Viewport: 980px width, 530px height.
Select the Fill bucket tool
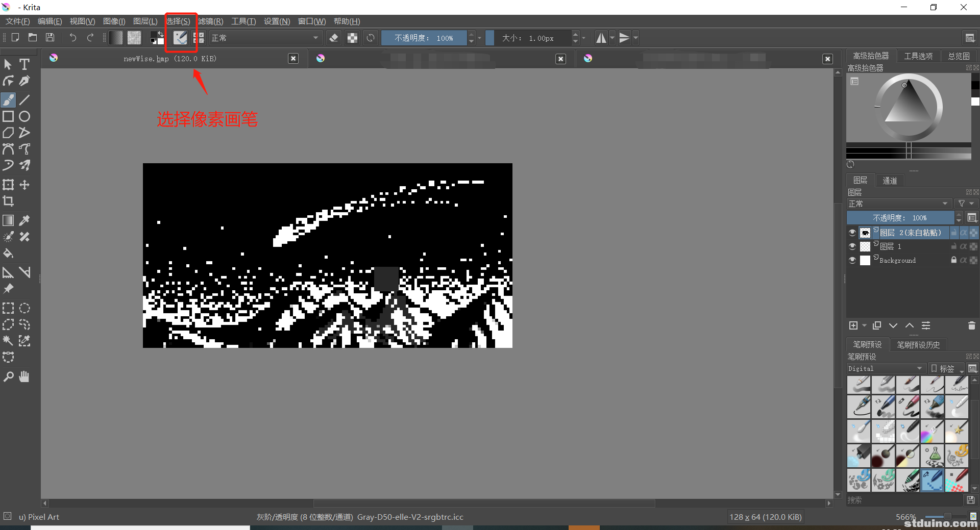8,254
